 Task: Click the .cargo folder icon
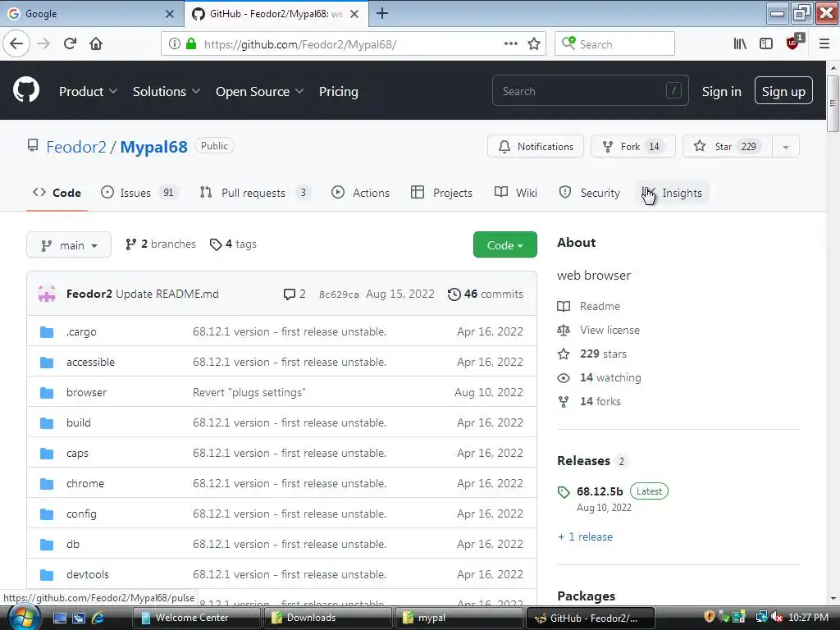[x=47, y=332]
